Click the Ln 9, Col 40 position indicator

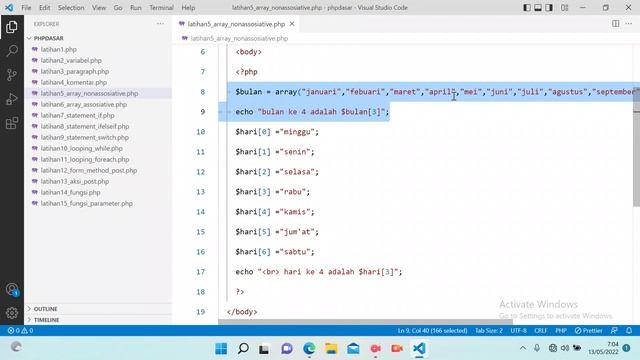(x=432, y=331)
